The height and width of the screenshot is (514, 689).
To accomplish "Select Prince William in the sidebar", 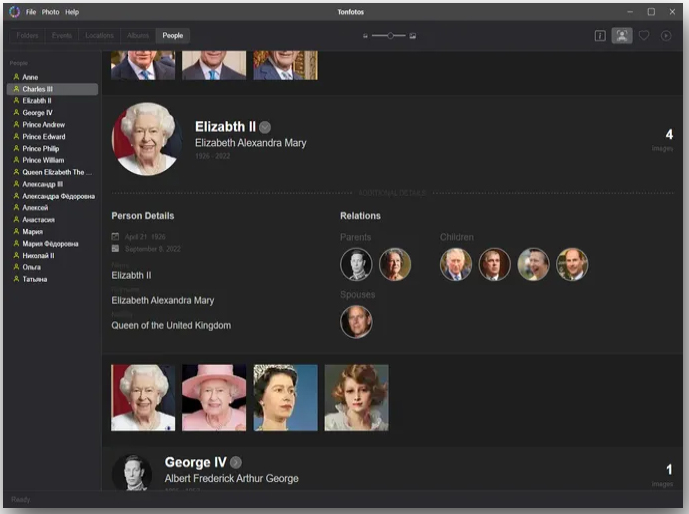I will point(52,160).
